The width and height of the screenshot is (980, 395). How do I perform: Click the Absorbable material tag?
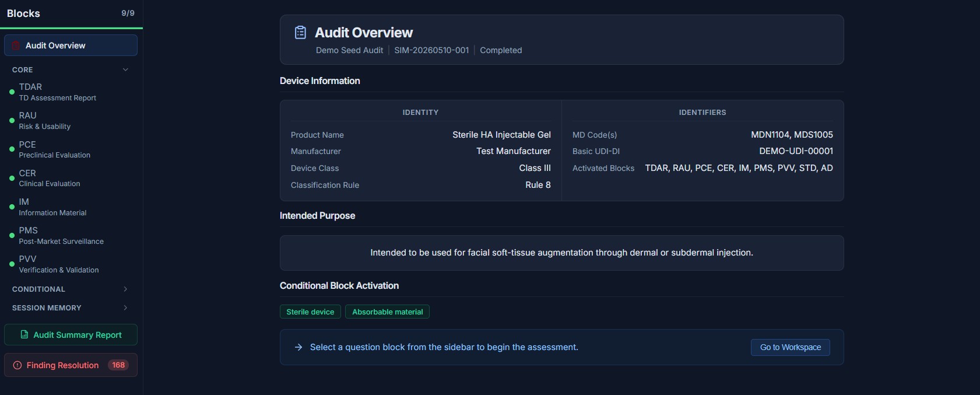click(387, 312)
